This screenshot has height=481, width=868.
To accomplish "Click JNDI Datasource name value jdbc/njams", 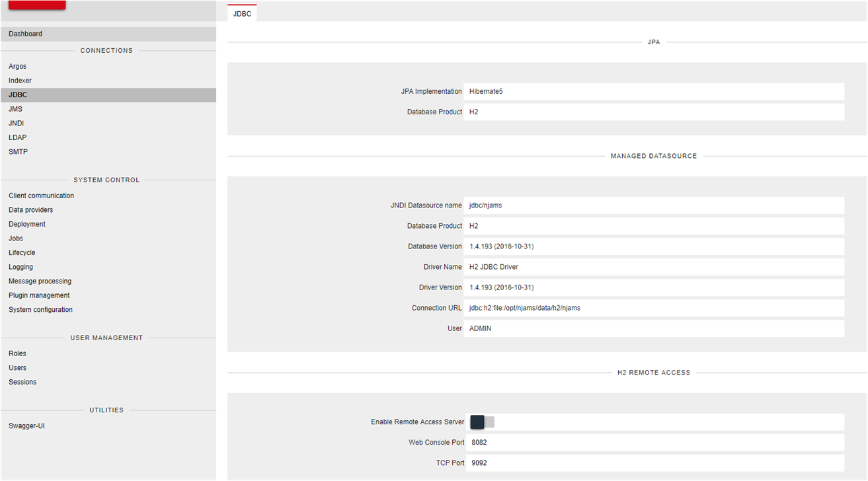I will 654,205.
